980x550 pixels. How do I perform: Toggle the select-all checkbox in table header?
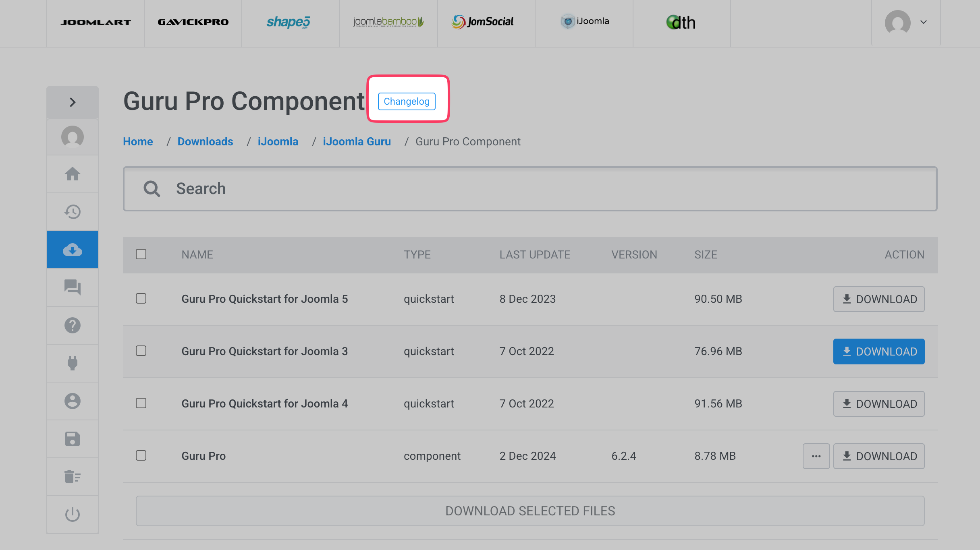(141, 254)
